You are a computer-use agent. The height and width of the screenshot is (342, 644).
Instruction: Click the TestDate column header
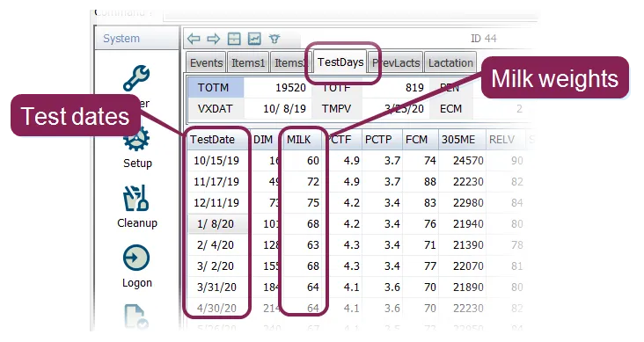(217, 140)
